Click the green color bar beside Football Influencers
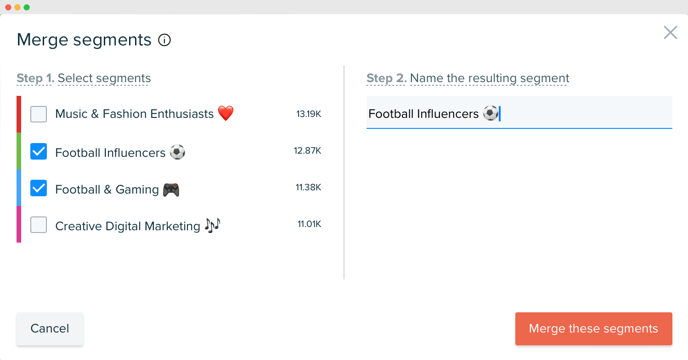 [x=19, y=151]
